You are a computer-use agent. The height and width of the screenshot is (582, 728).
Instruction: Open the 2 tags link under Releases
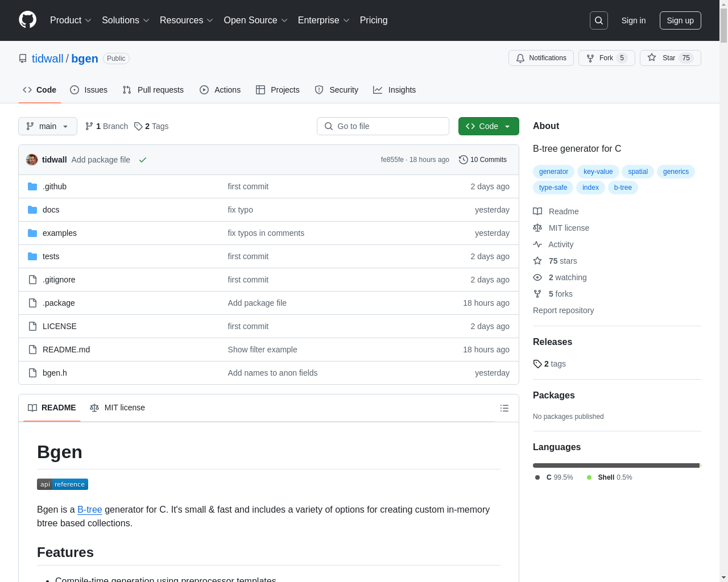(549, 364)
